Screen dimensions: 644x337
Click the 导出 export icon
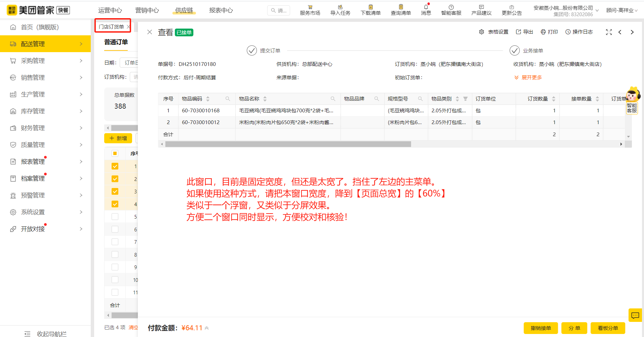524,32
